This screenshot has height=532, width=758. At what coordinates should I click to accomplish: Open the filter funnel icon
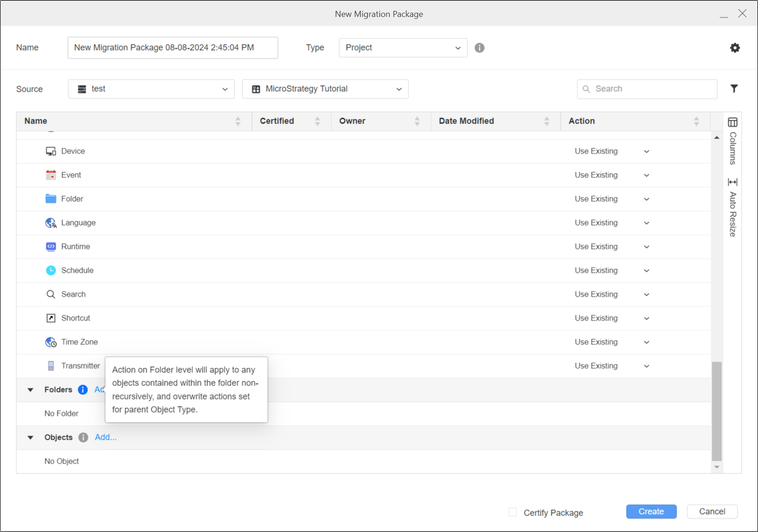coord(734,88)
